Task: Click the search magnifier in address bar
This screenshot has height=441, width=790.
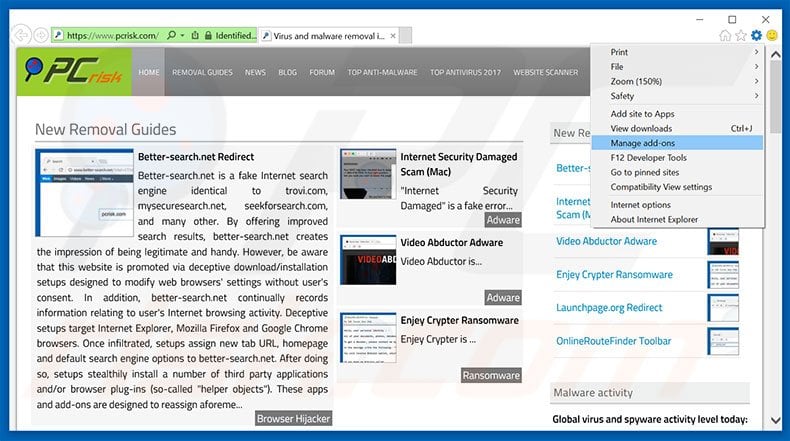Action: 171,35
